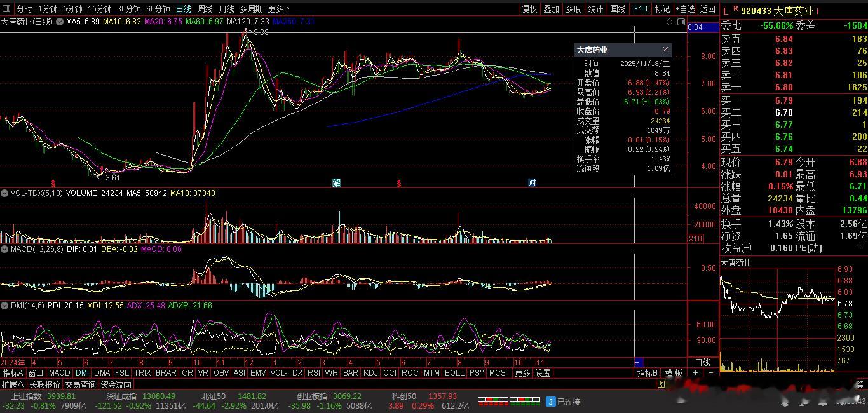Switch to 周线 weekly chart
Viewport: 868px width, 413px height.
[x=205, y=9]
